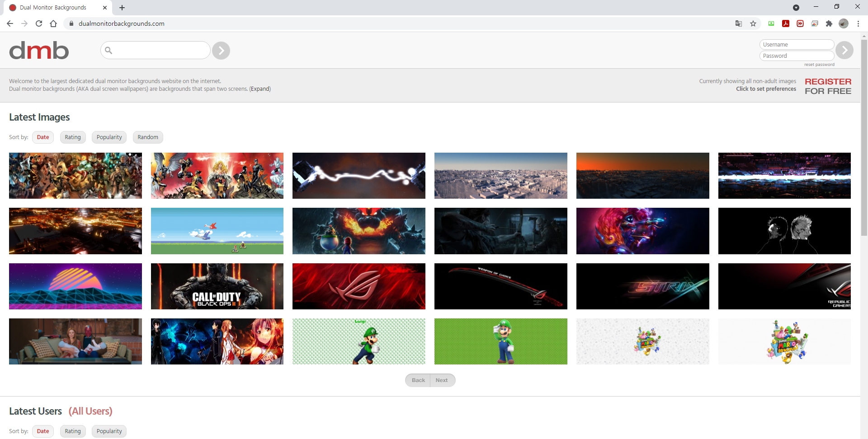The width and height of the screenshot is (868, 439).
Task: Click the dmb site logo
Action: (39, 50)
